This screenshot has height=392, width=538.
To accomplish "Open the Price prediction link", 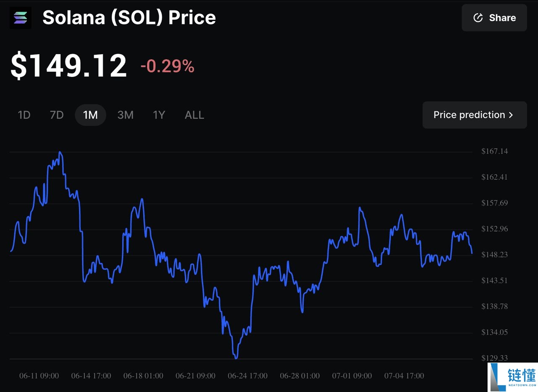I will pyautogui.click(x=469, y=115).
